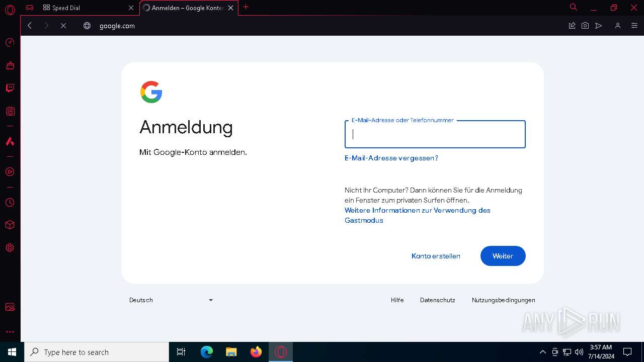
Task: Click the site info globe icon
Action: 87,26
